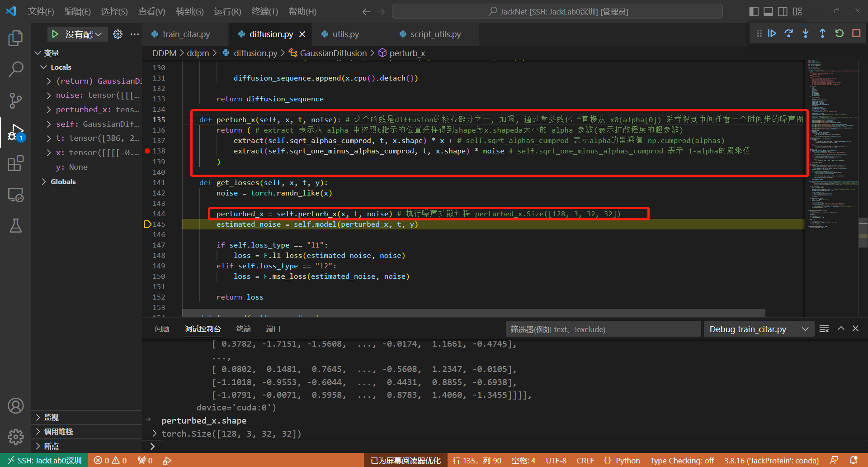
Task: Open the debug status bar icon
Action: [x=167, y=460]
